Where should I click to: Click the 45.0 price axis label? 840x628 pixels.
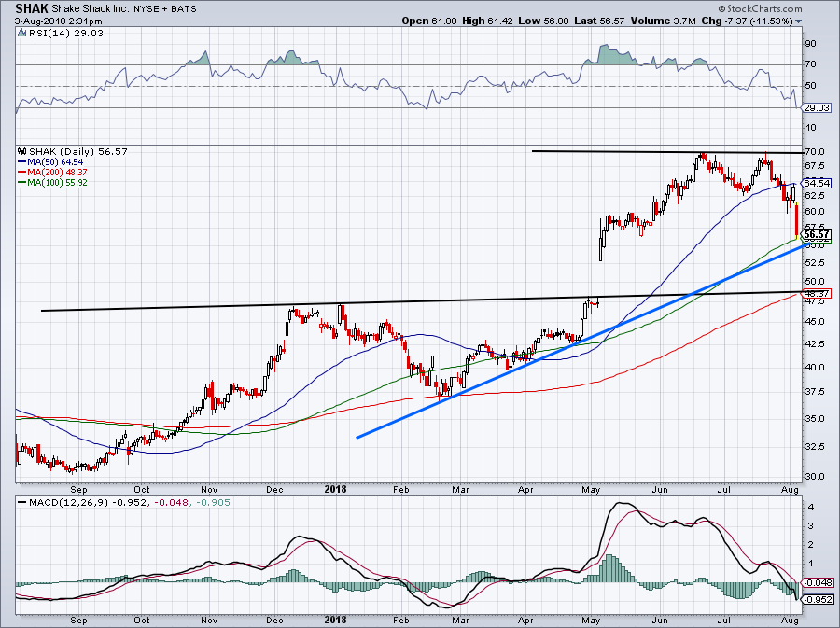click(814, 322)
